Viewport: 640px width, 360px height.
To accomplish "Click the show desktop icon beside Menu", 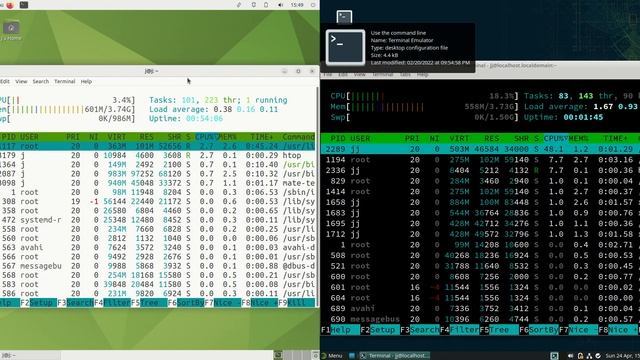I will pos(352,356).
